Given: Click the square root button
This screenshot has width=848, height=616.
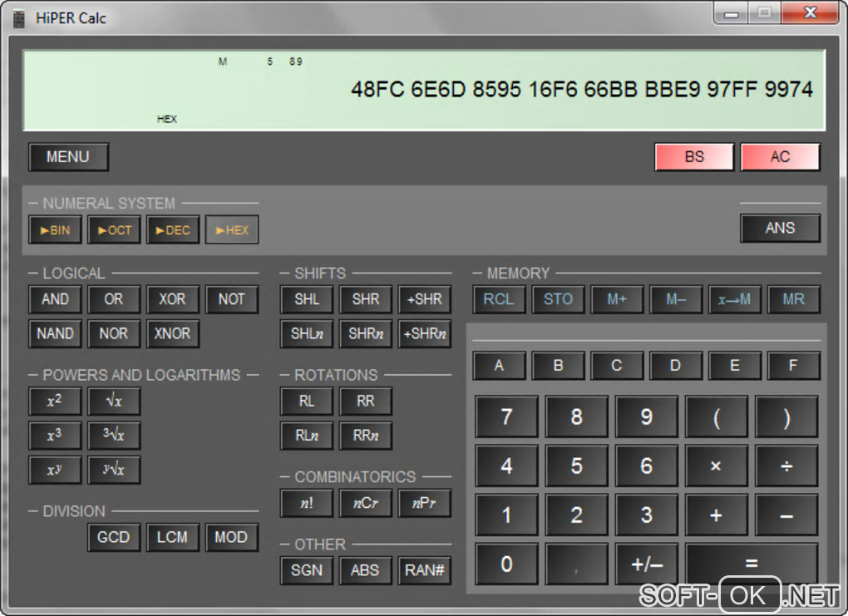Looking at the screenshot, I should click(x=114, y=402).
